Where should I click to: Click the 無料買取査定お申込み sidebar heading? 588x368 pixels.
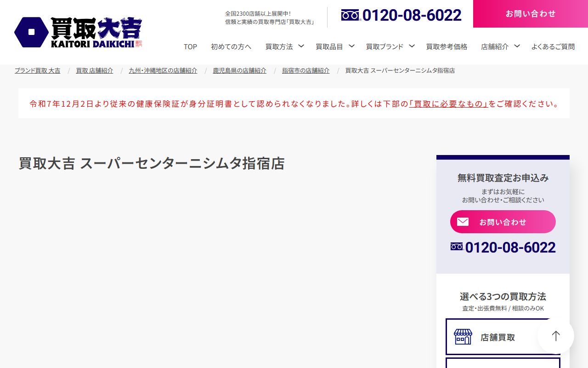(x=503, y=178)
